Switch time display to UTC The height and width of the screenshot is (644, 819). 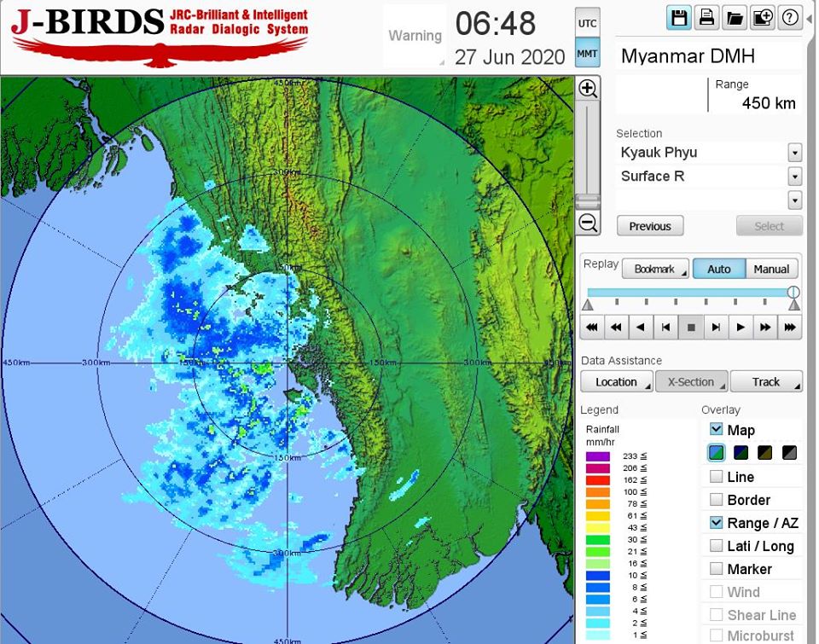587,22
